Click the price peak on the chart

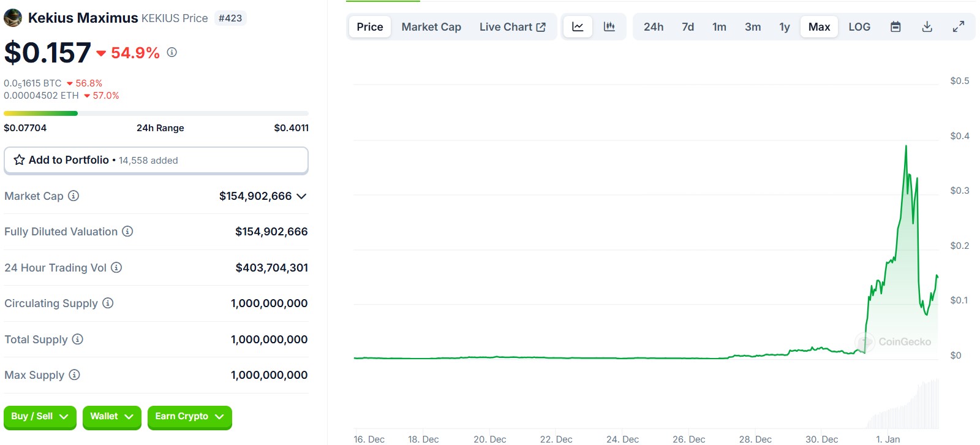[x=906, y=146]
